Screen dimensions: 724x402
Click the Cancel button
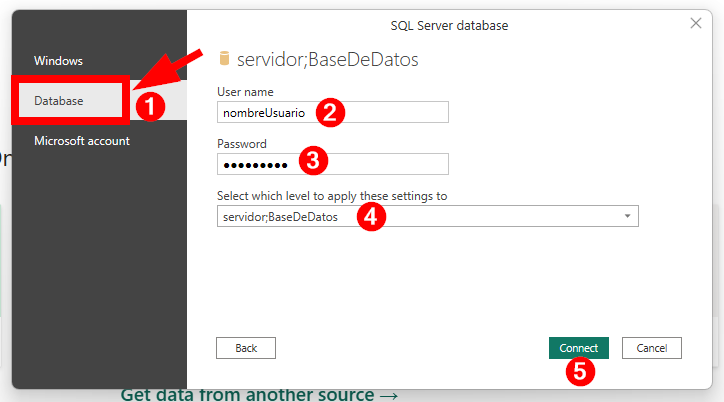click(x=652, y=348)
